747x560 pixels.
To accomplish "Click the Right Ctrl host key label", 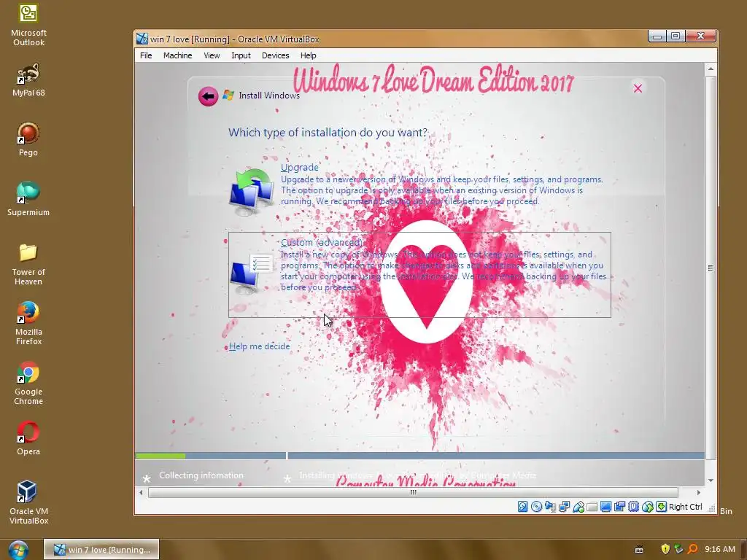I will coord(686,507).
